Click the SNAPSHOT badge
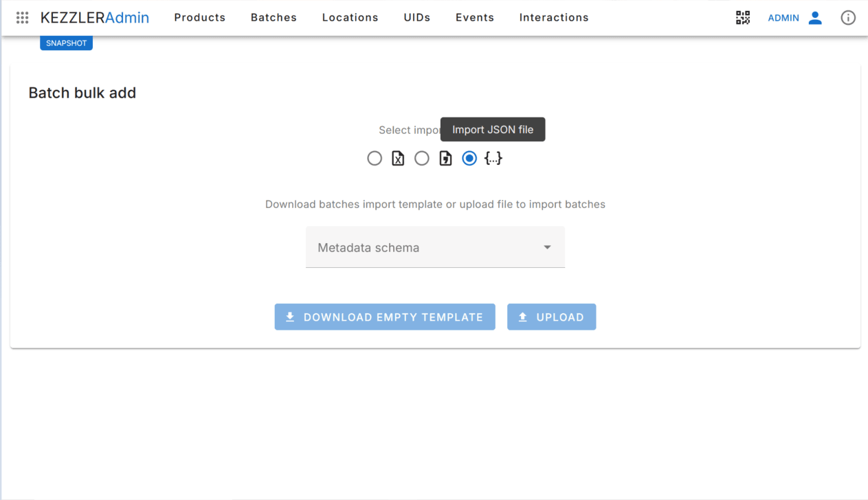Viewport: 868px width, 500px height. tap(66, 43)
